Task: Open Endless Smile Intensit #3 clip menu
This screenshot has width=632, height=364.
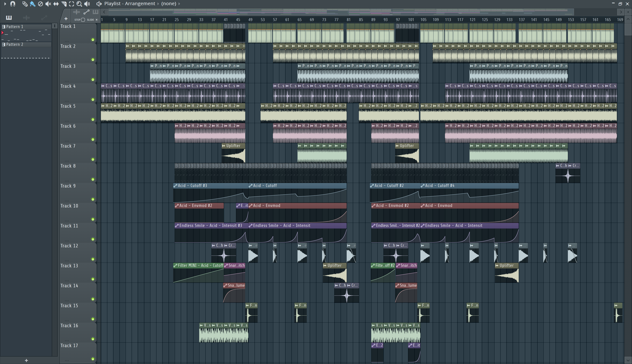Action: point(177,226)
